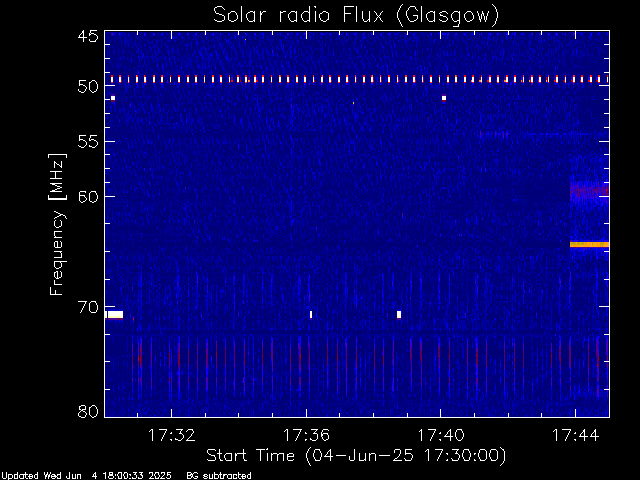The height and width of the screenshot is (480, 640).
Task: Click the white spot near 51 MHz at 17:40
Action: pos(444,98)
